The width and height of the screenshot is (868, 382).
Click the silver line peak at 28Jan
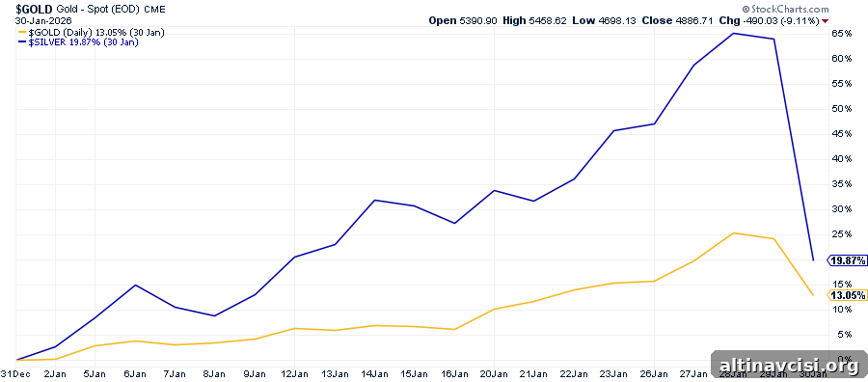[734, 33]
